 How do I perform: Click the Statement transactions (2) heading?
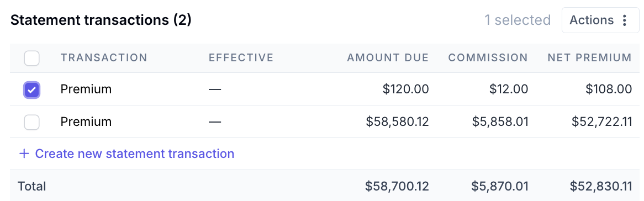pos(101,20)
